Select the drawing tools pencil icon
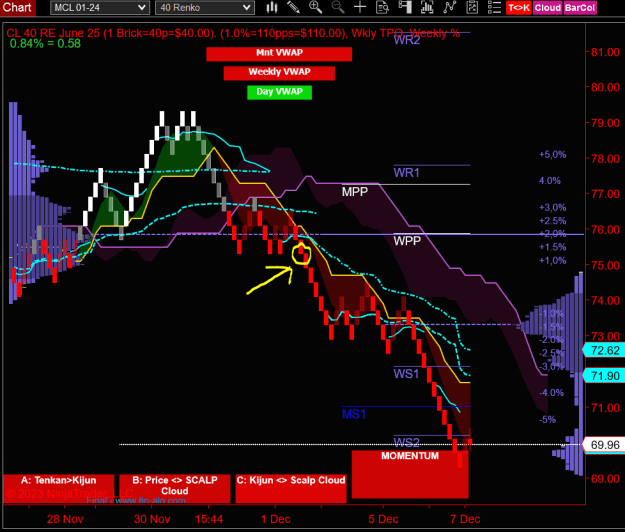Image resolution: width=625 pixels, height=532 pixels. (293, 7)
